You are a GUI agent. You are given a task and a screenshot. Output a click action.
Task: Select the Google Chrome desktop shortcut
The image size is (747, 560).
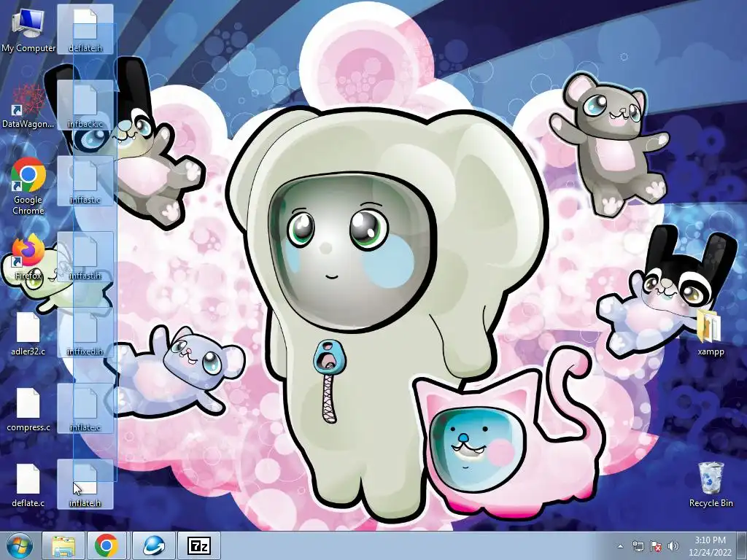click(x=28, y=186)
